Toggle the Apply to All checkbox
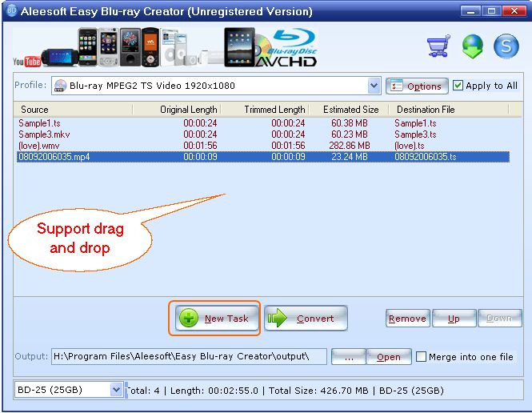The height and width of the screenshot is (413, 532). click(458, 85)
